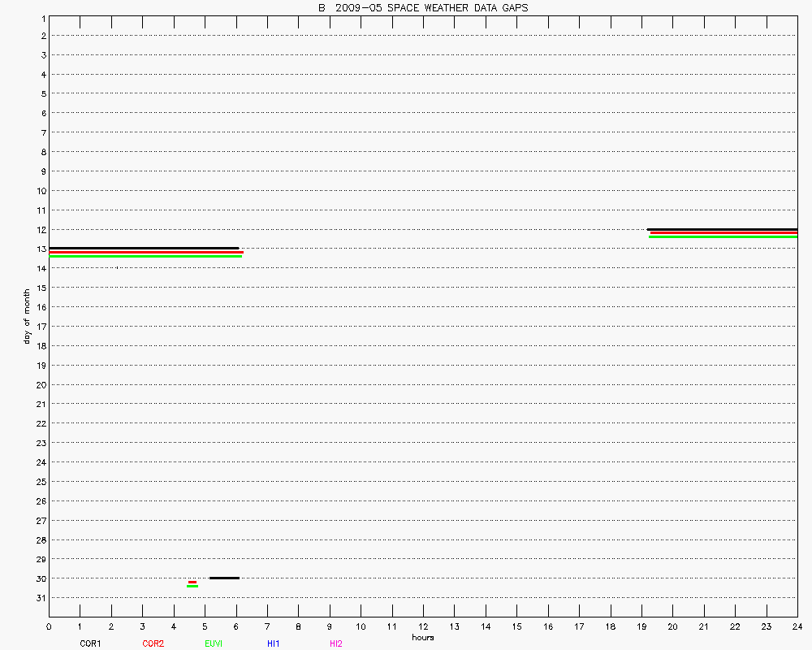Click the COR1 legend label
812x650 pixels.
[x=90, y=643]
